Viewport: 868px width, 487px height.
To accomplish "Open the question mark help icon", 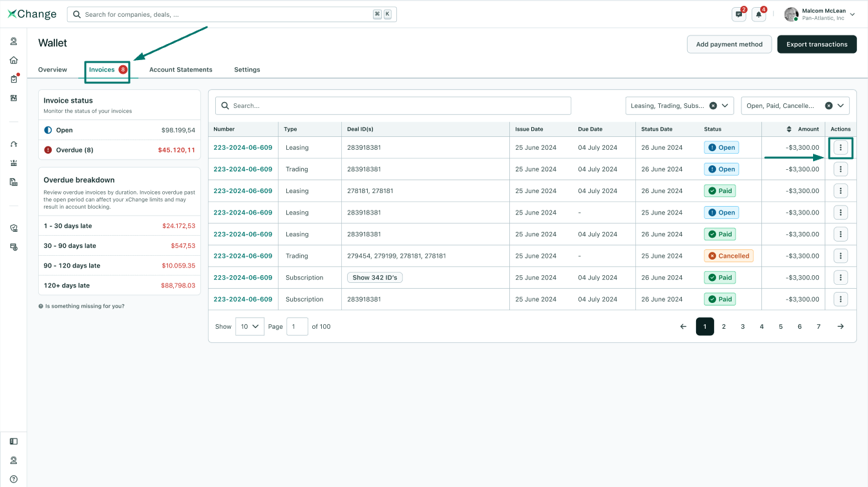I will (14, 479).
